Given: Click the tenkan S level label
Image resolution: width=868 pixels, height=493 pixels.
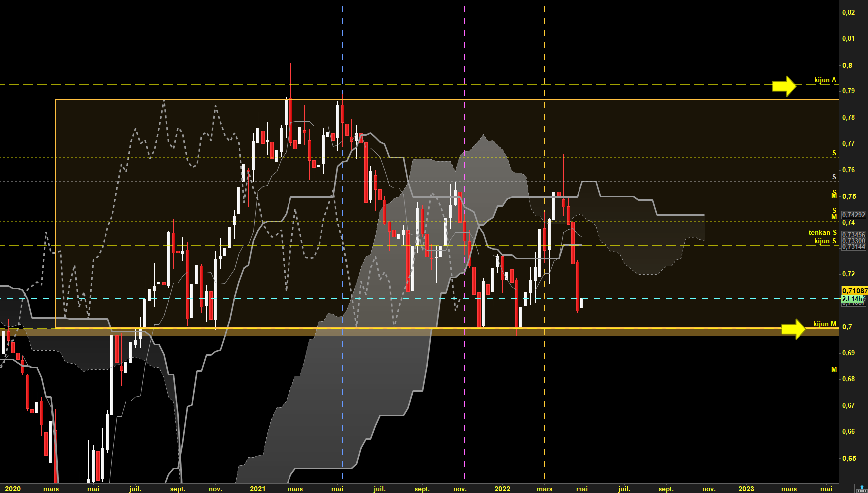Looking at the screenshot, I should click(x=822, y=233).
